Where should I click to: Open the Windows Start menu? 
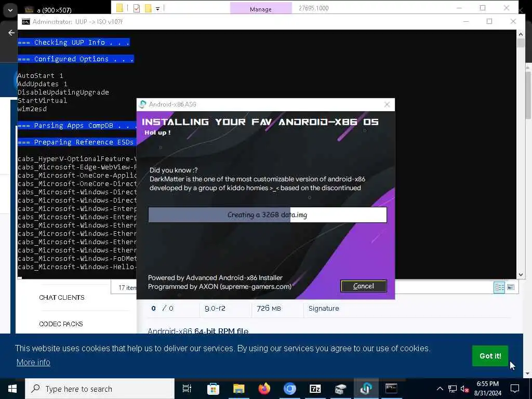(12, 389)
